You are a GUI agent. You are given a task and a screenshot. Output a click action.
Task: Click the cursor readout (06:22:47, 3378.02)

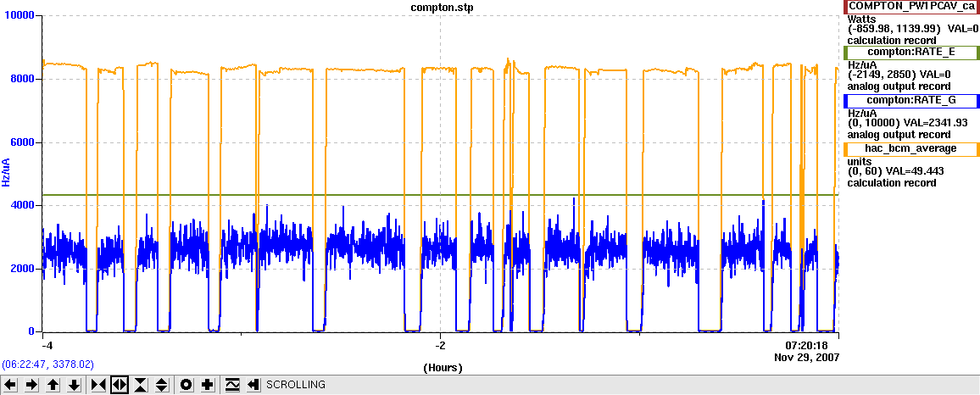click(48, 364)
